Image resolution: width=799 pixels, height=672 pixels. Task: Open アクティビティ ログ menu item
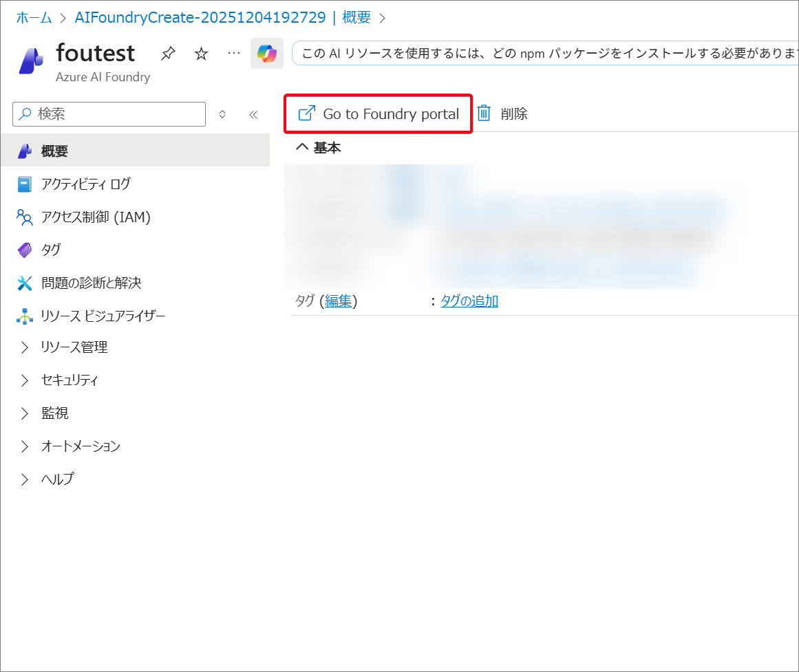[x=85, y=184]
